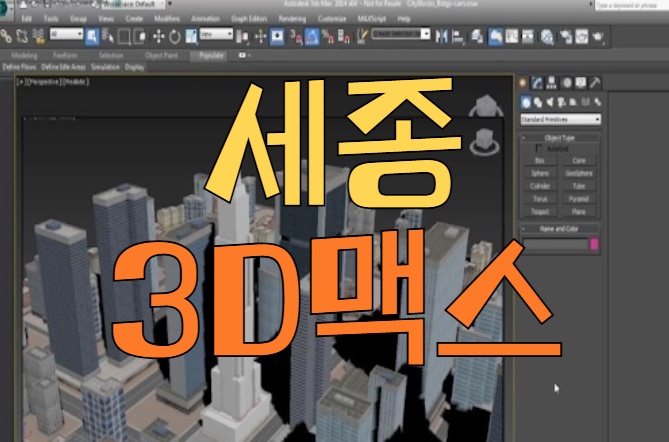Open the Tools menu
669x442 pixels.
(51, 19)
